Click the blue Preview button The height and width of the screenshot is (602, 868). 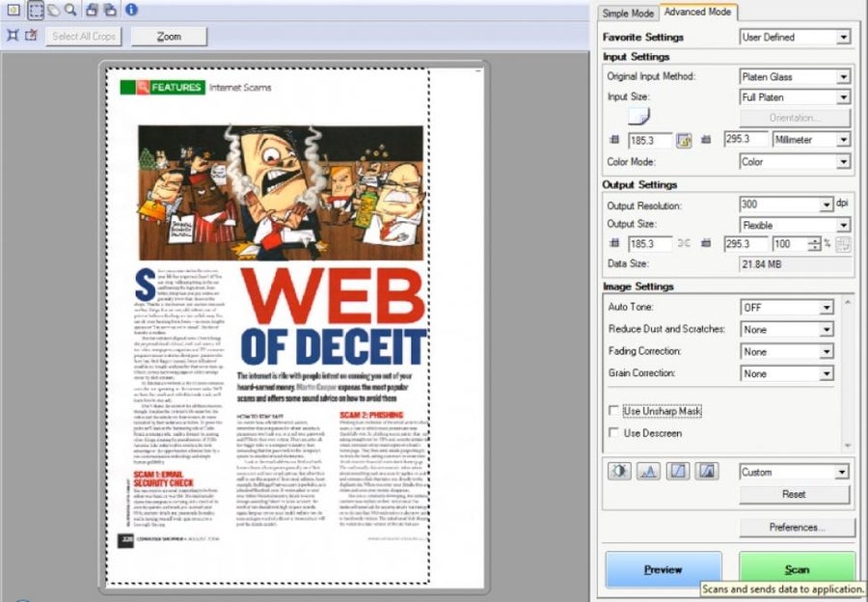[x=664, y=569]
